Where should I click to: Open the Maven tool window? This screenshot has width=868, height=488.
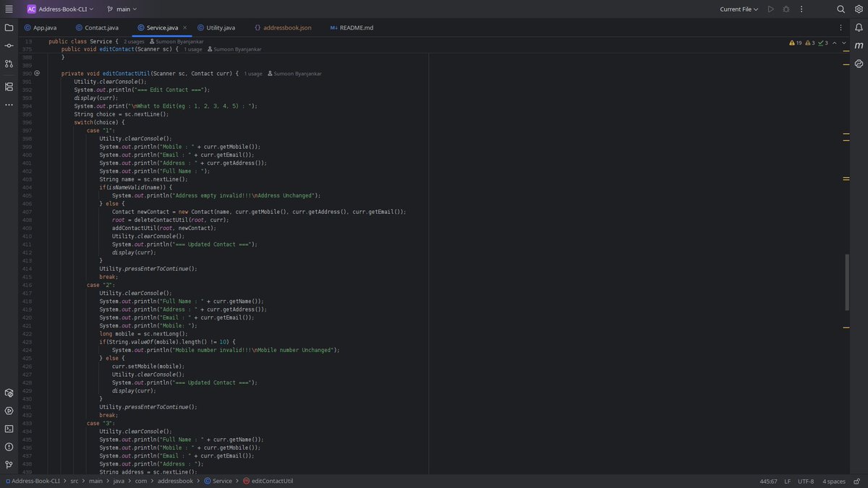(x=859, y=46)
